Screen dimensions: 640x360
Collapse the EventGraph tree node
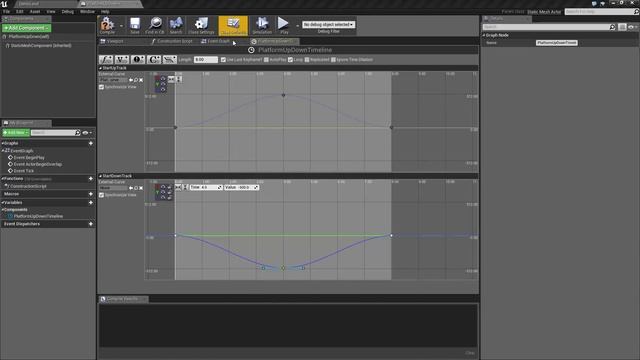[3, 151]
